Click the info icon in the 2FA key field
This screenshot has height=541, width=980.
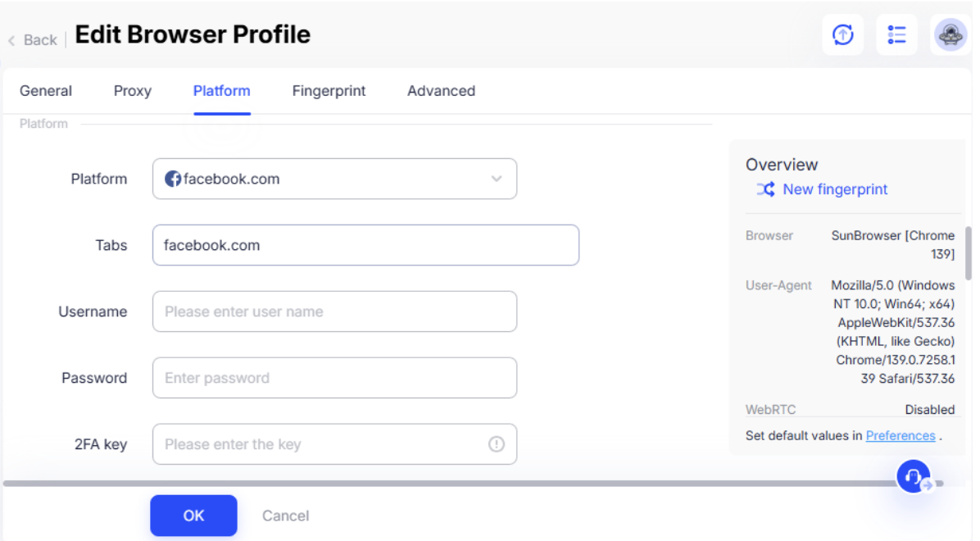point(498,443)
